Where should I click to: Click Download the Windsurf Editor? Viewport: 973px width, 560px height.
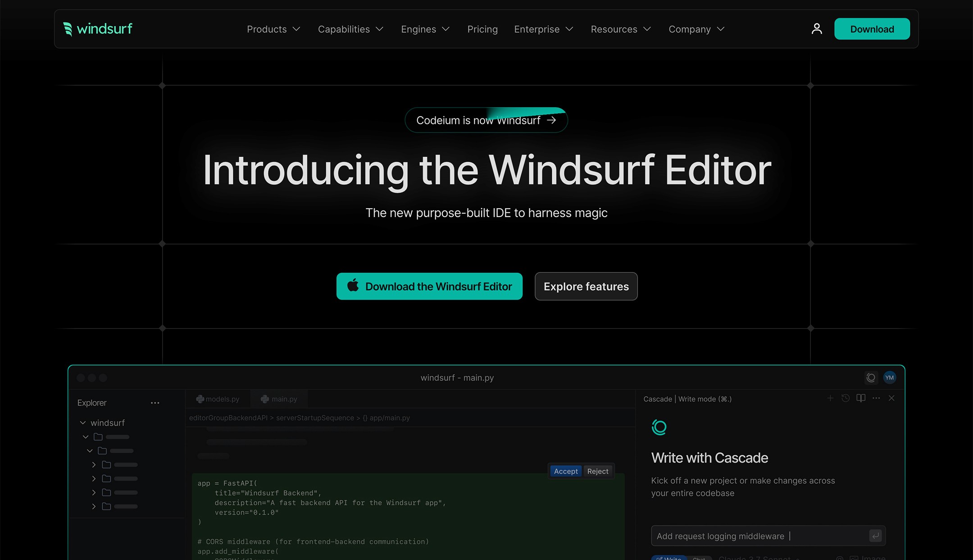point(429,286)
